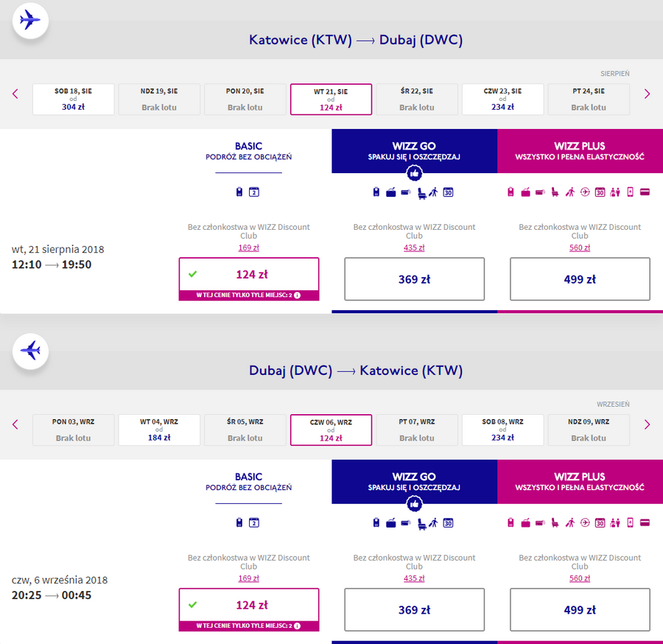Viewport: 663px width, 644px height.
Task: Open outbound BASIC non-member price 169 zł link
Action: tap(249, 248)
